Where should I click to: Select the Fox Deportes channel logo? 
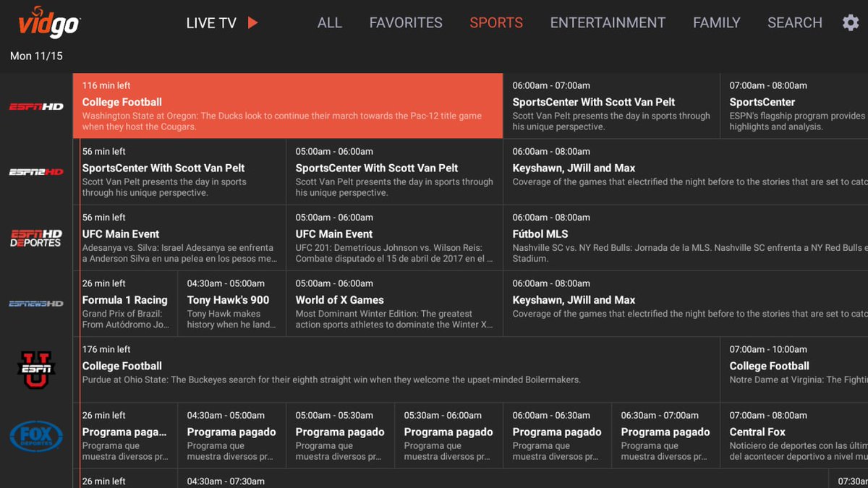tap(36, 436)
